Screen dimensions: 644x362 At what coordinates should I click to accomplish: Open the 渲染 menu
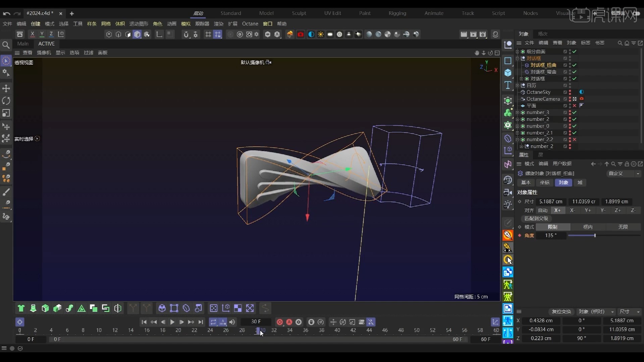[x=218, y=24]
